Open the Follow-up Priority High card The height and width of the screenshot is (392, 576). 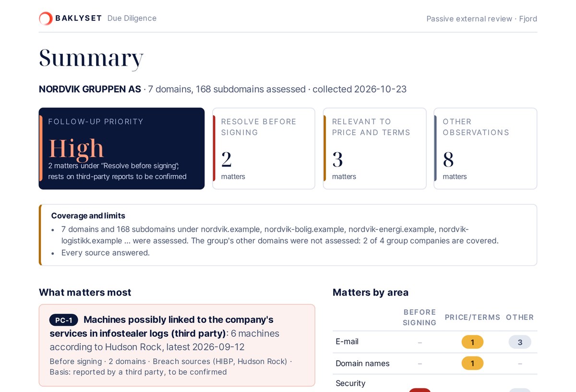pyautogui.click(x=121, y=148)
